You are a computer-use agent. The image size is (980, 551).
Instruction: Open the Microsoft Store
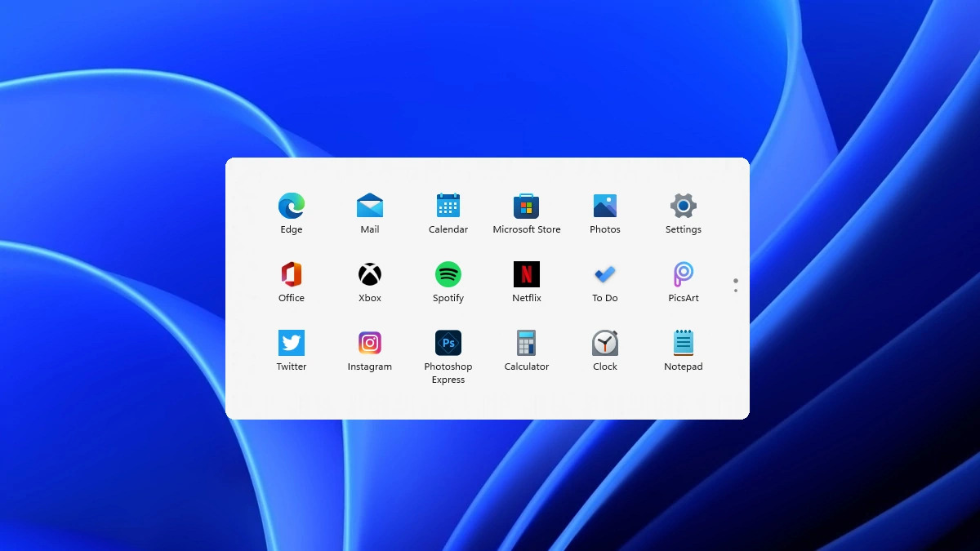click(526, 207)
